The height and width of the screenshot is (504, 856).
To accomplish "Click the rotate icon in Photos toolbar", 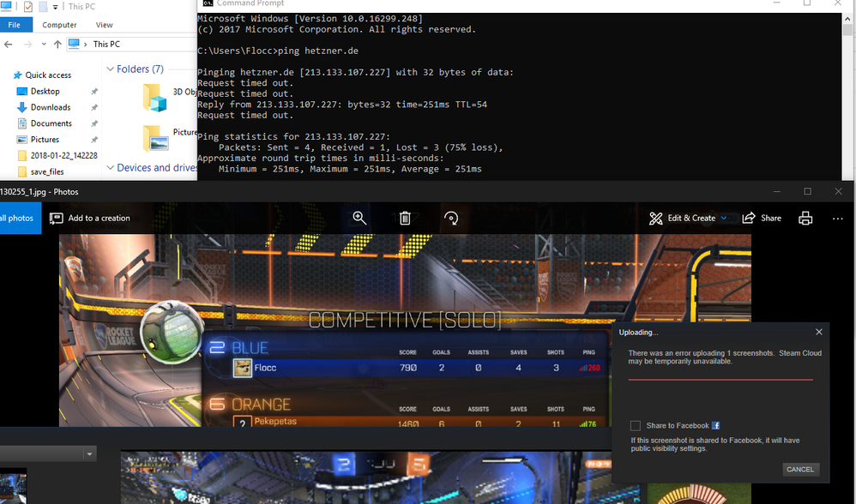I will coord(451,219).
